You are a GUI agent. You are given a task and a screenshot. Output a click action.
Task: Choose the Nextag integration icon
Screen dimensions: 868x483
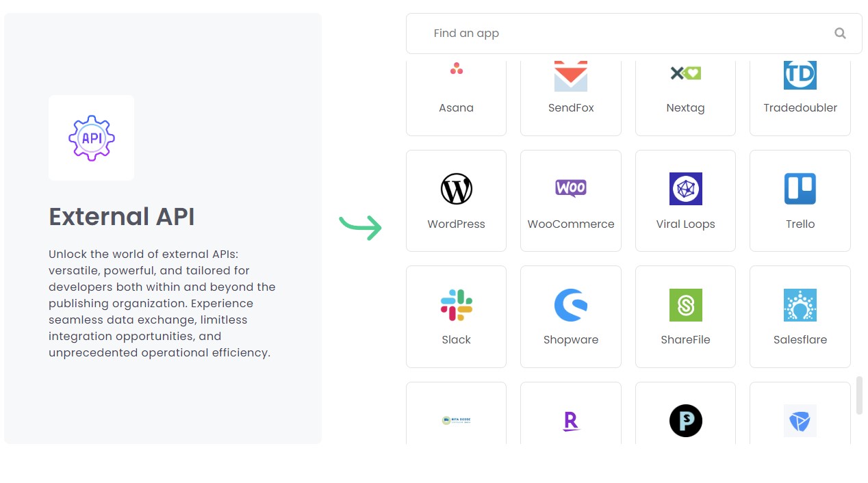coord(685,73)
